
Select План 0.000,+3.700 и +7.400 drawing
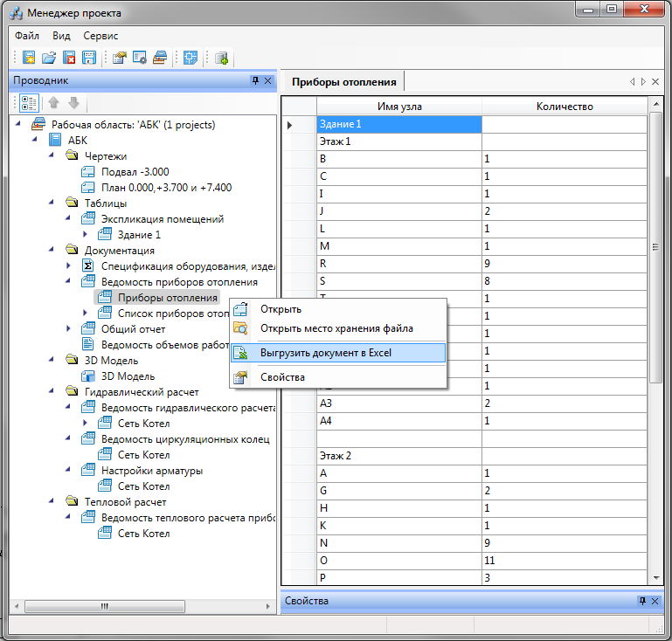pos(166,188)
